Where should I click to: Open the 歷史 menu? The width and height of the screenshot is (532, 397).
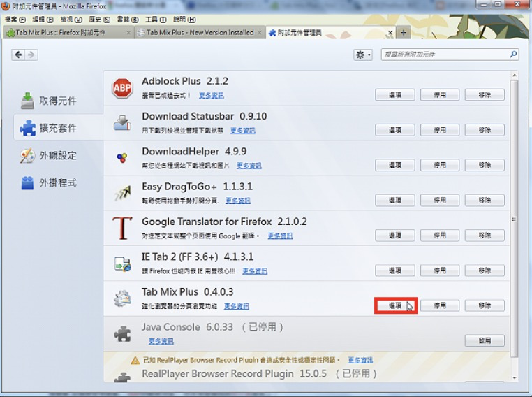click(x=99, y=20)
